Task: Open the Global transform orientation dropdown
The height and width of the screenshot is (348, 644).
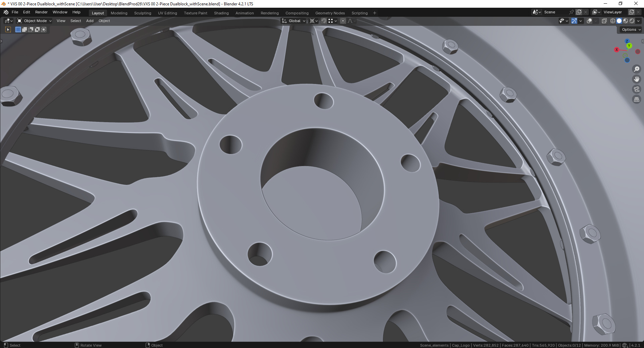Action: pos(294,21)
